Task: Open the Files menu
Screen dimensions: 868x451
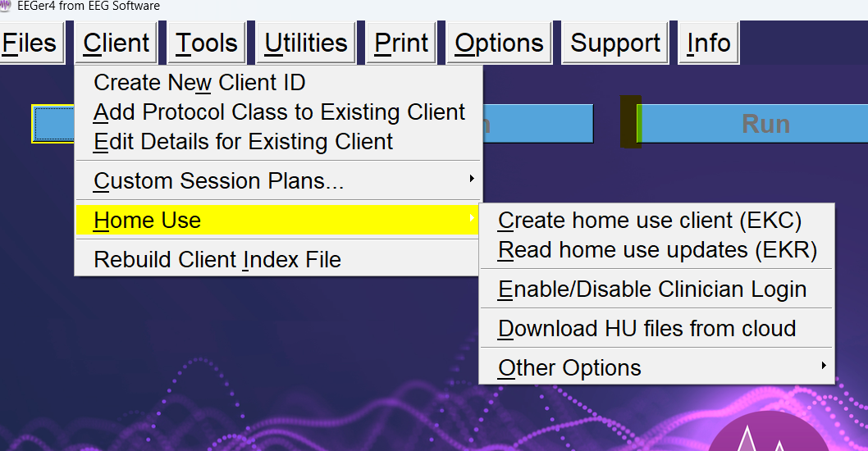Action: 30,43
